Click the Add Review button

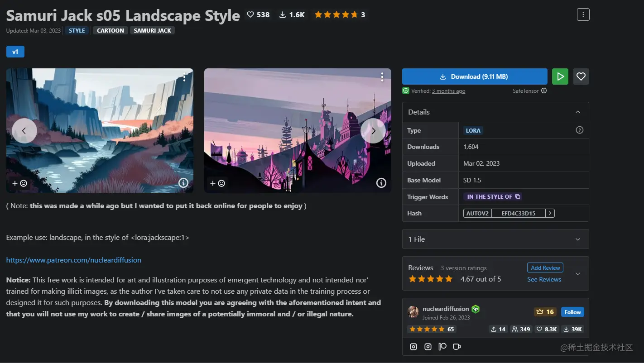[545, 267]
